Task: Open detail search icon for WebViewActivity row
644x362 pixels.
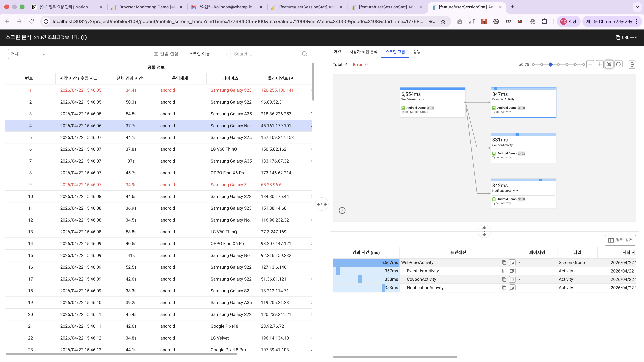Action: click(512, 263)
